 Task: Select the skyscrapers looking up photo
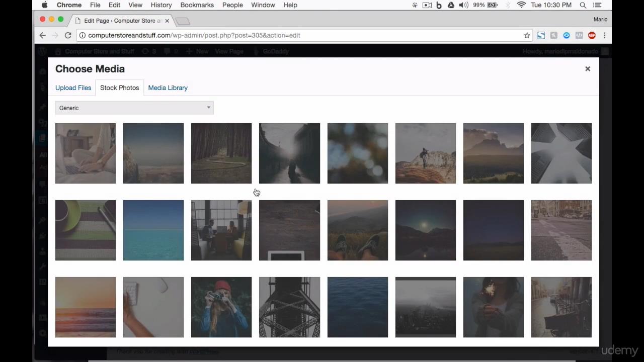[561, 153]
